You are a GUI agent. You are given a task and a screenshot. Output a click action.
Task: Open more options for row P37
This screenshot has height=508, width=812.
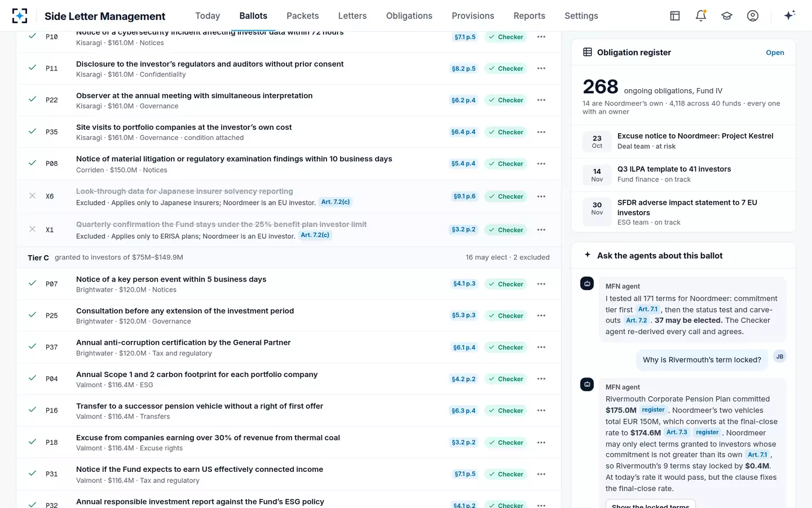click(541, 347)
